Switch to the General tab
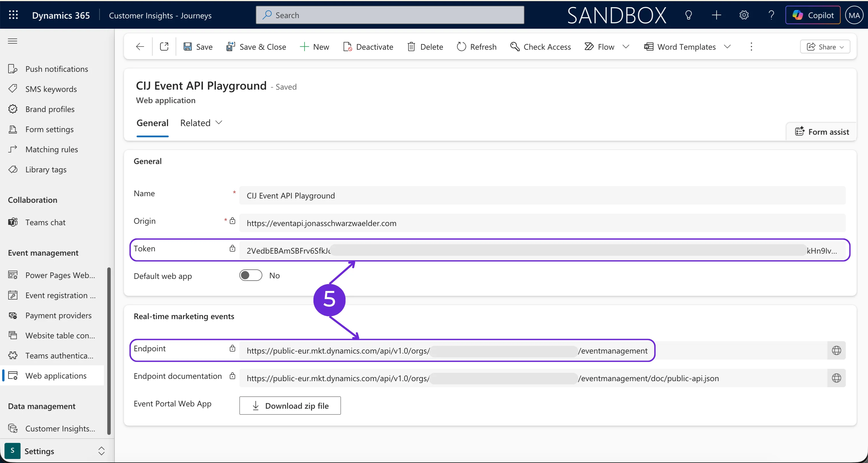 click(x=152, y=123)
